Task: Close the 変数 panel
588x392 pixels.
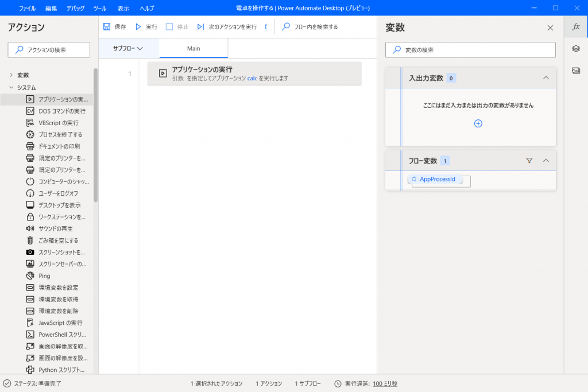Action: (550, 28)
